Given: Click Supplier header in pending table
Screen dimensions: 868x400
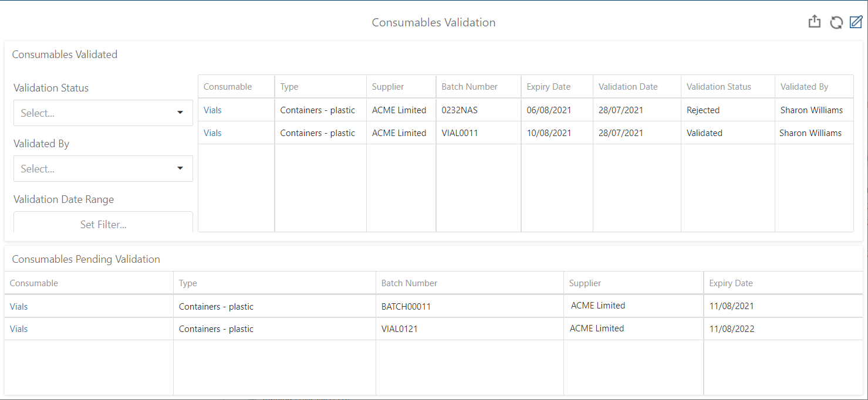Looking at the screenshot, I should [585, 283].
